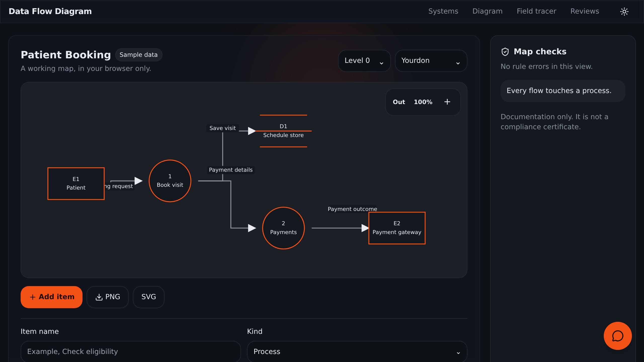The height and width of the screenshot is (362, 644).
Task: Open the Systems nav item
Action: pyautogui.click(x=443, y=11)
